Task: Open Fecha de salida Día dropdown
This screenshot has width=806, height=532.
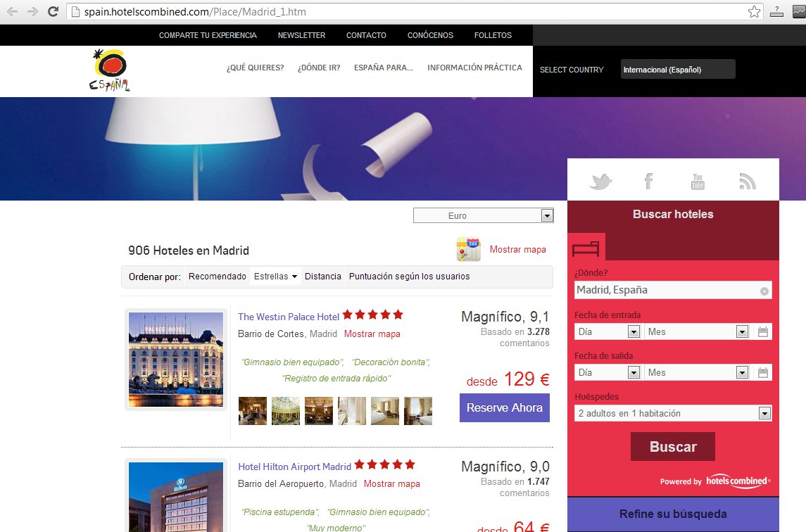Action: [x=607, y=373]
